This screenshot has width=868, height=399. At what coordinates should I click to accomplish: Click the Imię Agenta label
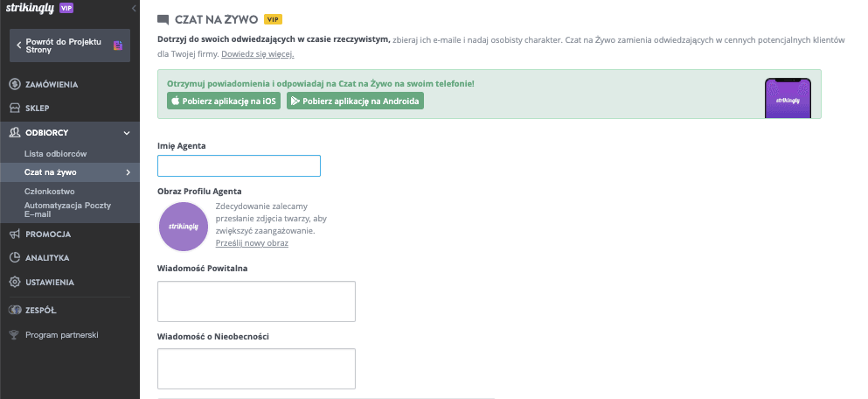tap(182, 146)
